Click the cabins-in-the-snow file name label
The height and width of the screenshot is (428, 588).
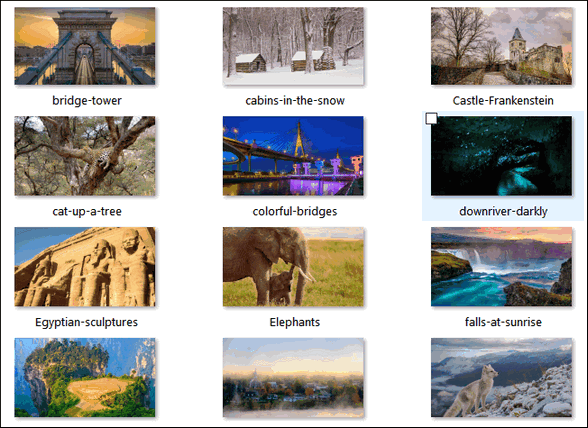(x=295, y=101)
